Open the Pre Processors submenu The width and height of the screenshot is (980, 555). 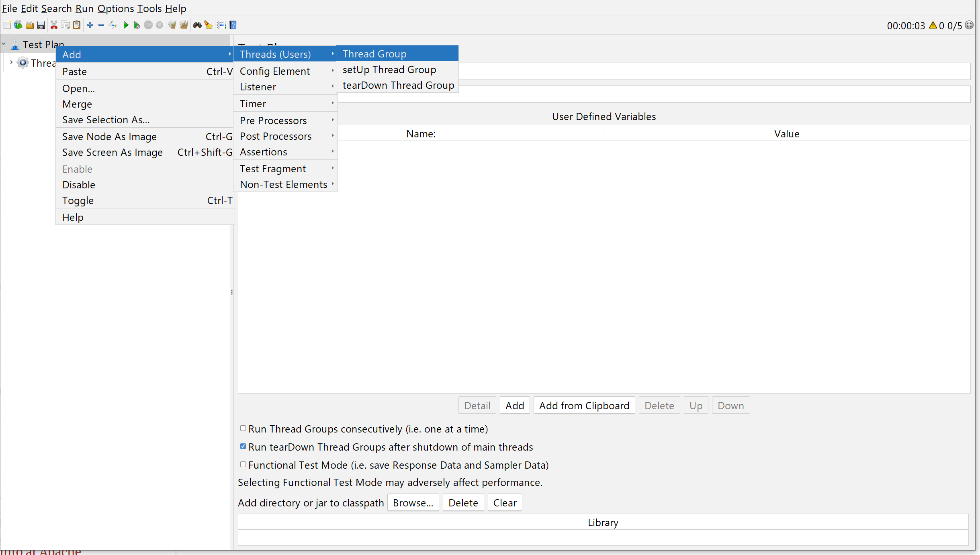pos(285,120)
